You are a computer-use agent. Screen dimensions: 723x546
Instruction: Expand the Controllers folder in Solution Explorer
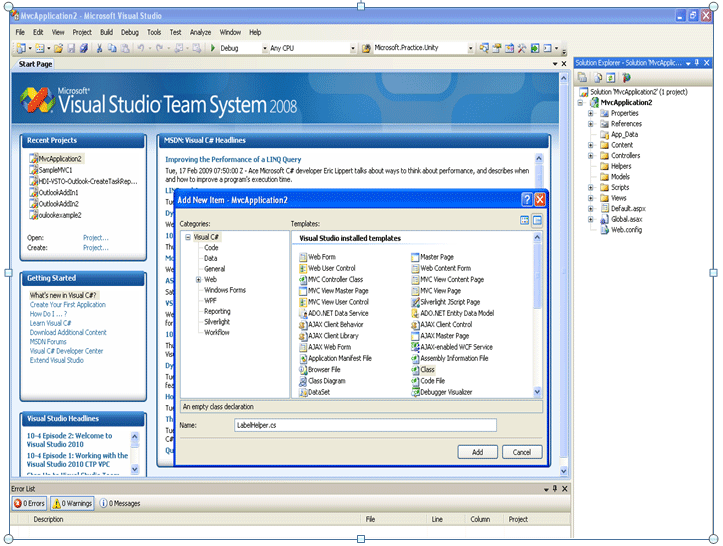[591, 156]
